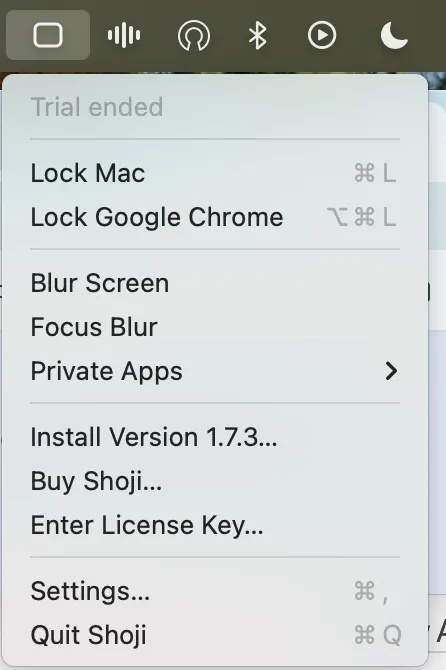Click the Private Apps chevron arrow
The image size is (446, 670).
pos(391,371)
